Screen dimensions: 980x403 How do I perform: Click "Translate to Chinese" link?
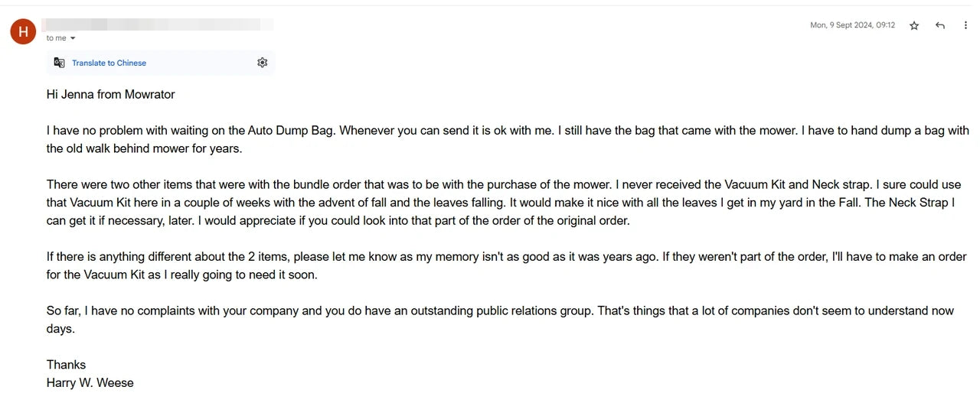tap(109, 63)
